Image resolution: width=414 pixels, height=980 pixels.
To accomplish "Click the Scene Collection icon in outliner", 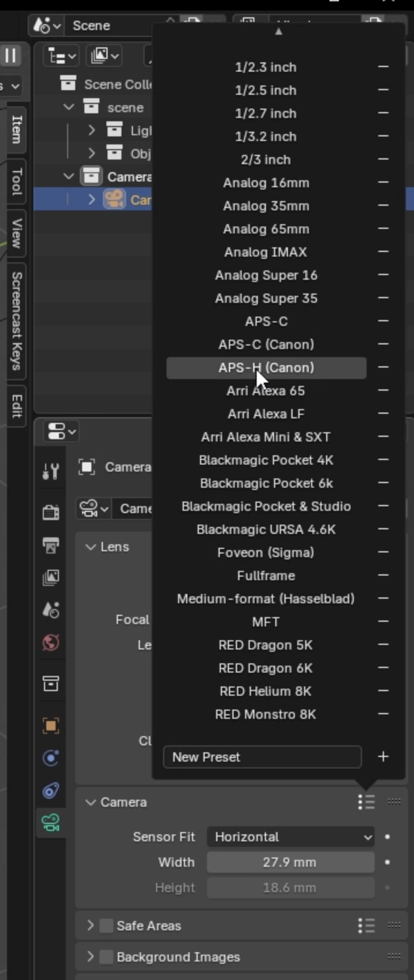I will 68,84.
